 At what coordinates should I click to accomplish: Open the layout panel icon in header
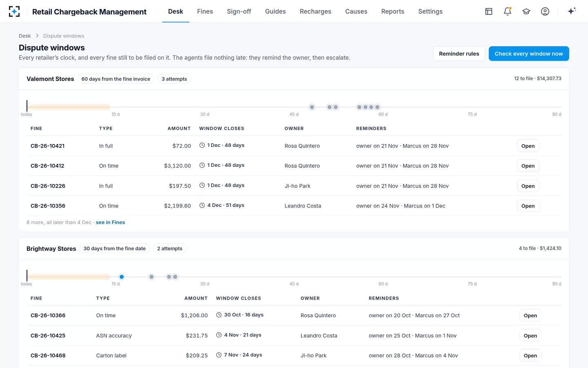pos(489,11)
